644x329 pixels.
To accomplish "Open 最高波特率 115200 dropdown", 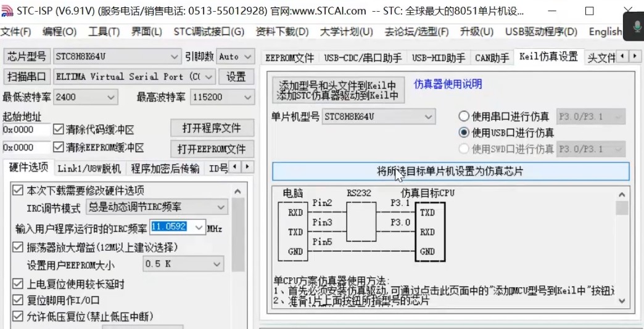I will tap(222, 97).
